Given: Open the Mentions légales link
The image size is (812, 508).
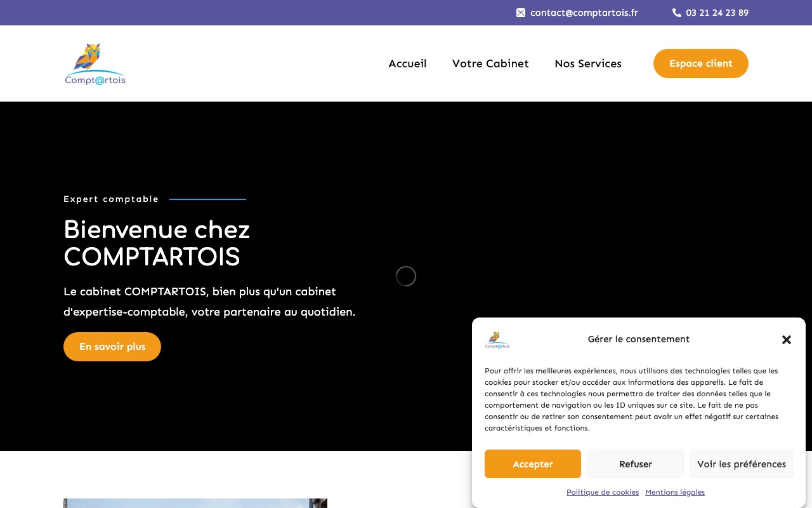Looking at the screenshot, I should [675, 492].
